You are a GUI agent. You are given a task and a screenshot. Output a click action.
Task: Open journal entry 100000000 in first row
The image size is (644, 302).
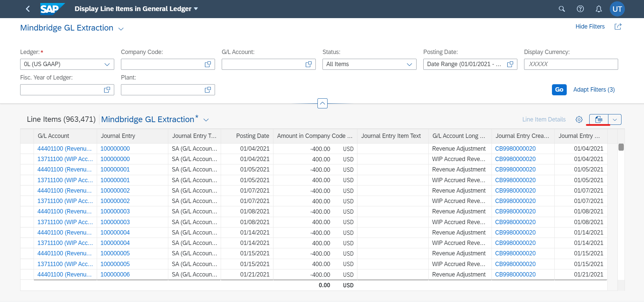(x=115, y=149)
